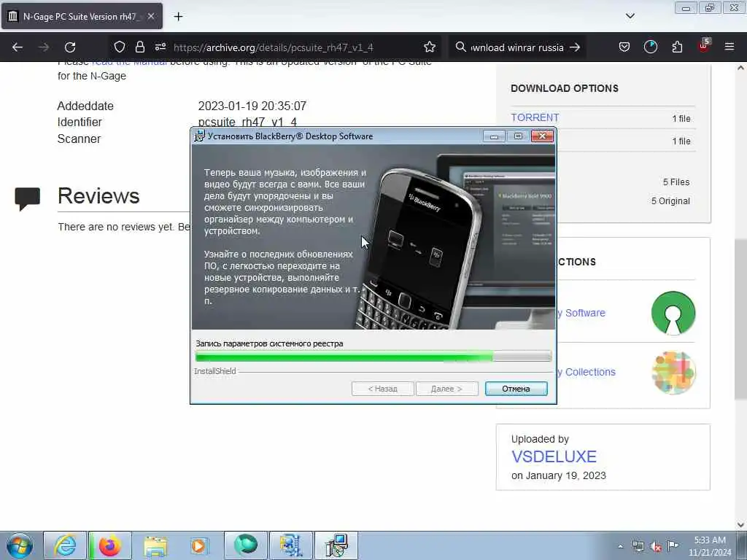The height and width of the screenshot is (560, 747).
Task: Click the Далее button in installer
Action: (x=446, y=389)
